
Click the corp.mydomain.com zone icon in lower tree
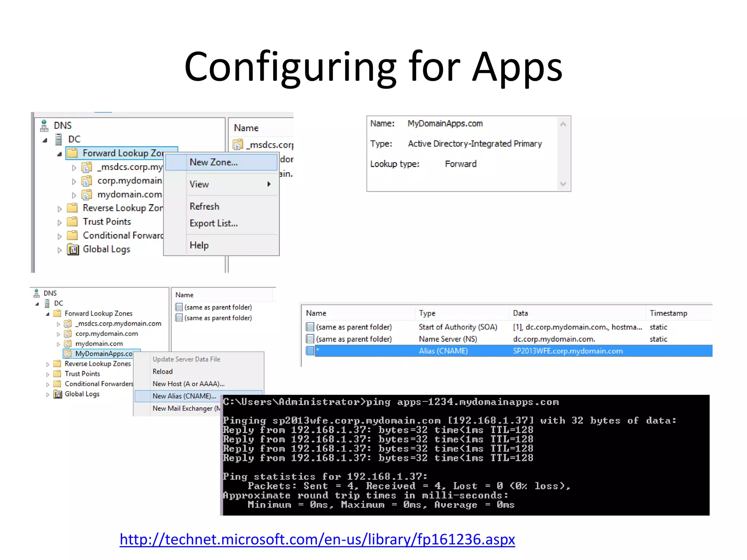68,334
